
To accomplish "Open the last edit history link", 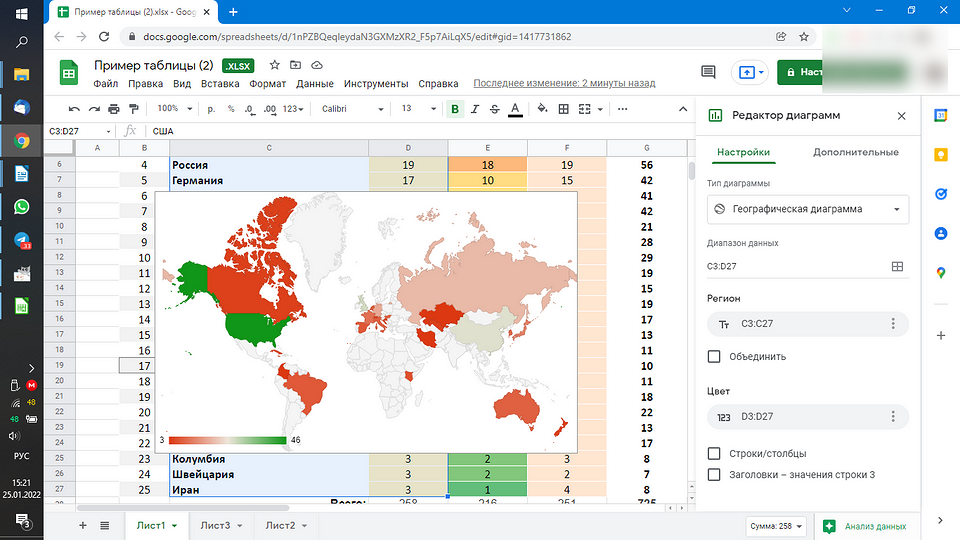I will (x=564, y=84).
